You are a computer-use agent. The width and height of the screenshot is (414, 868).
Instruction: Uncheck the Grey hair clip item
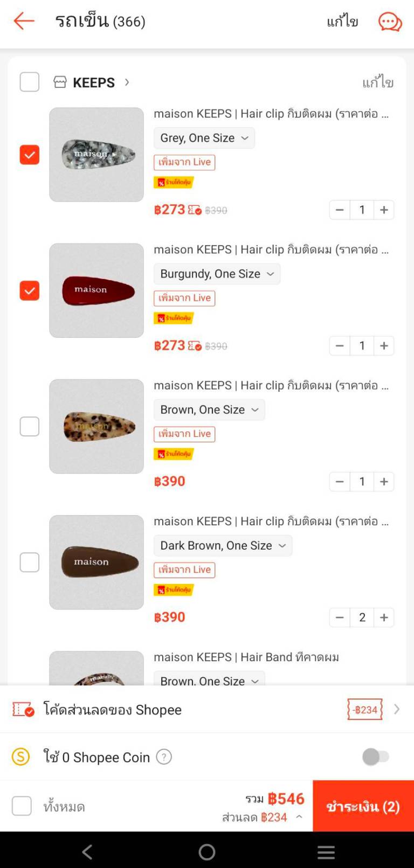(x=30, y=155)
